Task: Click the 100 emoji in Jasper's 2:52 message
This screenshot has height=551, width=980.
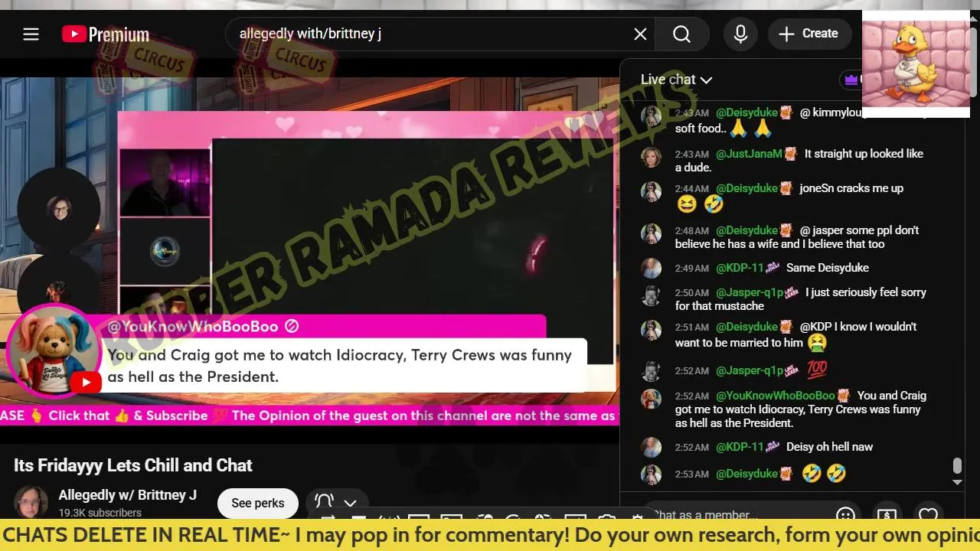Action: [817, 370]
